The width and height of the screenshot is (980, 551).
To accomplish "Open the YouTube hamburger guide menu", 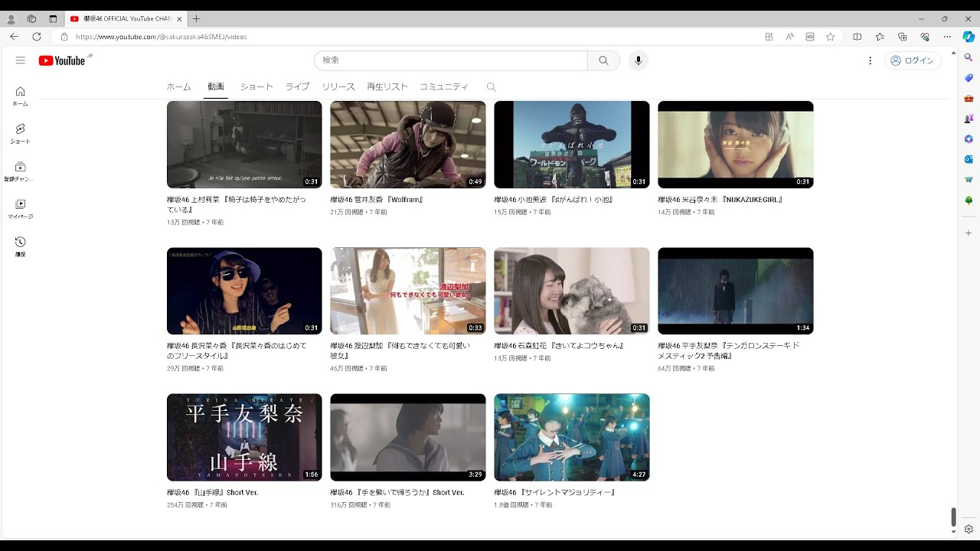I will click(21, 60).
